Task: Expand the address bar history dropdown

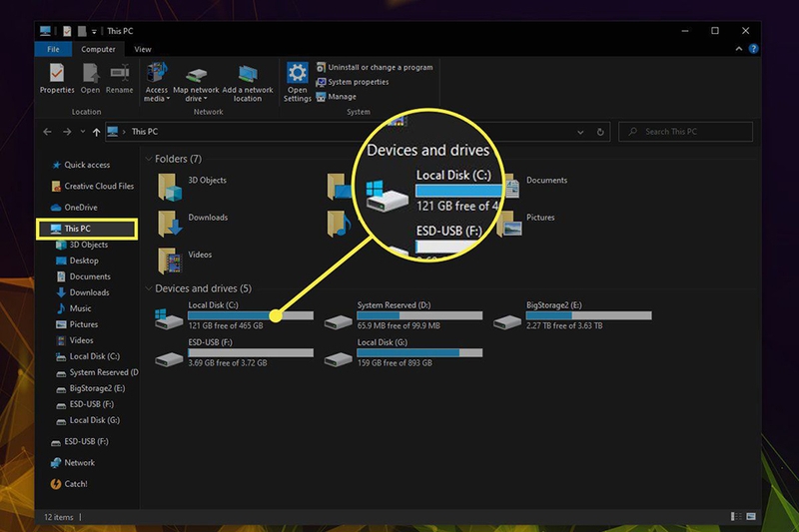Action: [580, 132]
